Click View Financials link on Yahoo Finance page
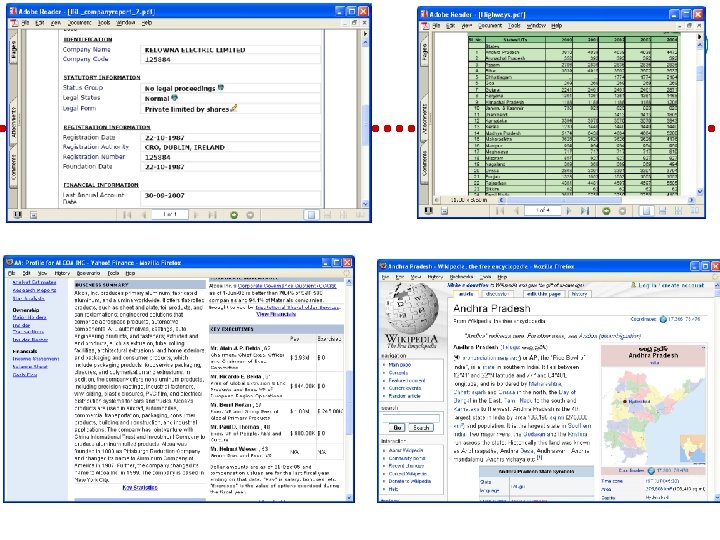720x540 pixels. 276,314
